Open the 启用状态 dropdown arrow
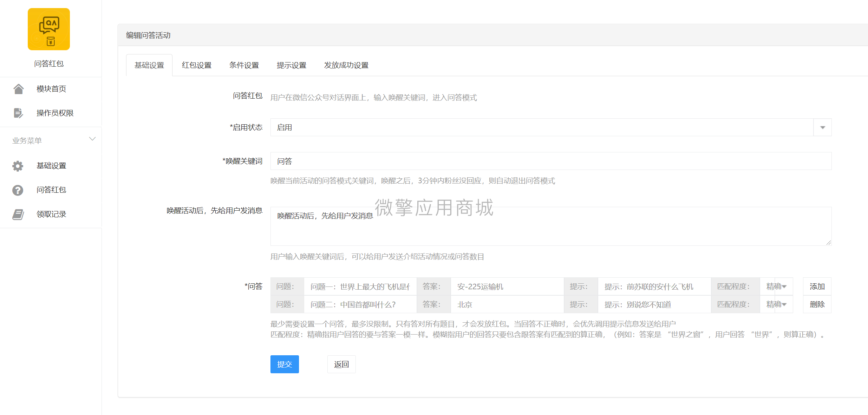The width and height of the screenshot is (868, 415). [823, 127]
